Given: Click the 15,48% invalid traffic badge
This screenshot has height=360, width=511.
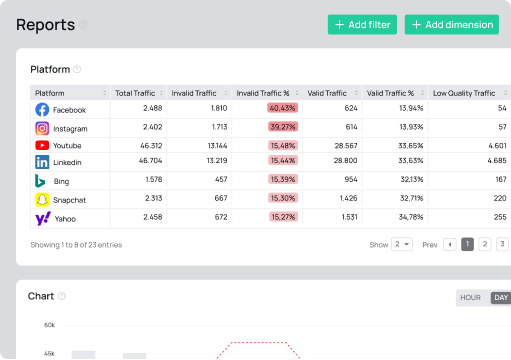Looking at the screenshot, I should (283, 146).
